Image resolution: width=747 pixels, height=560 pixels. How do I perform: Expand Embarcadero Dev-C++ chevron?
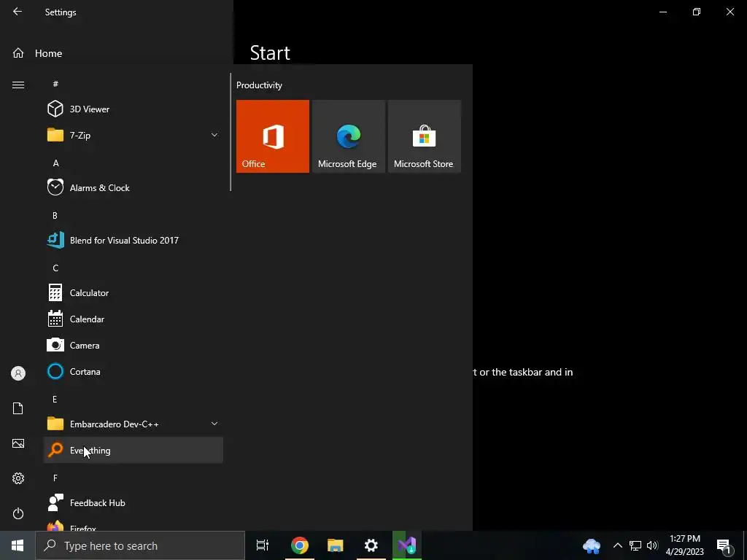click(214, 424)
